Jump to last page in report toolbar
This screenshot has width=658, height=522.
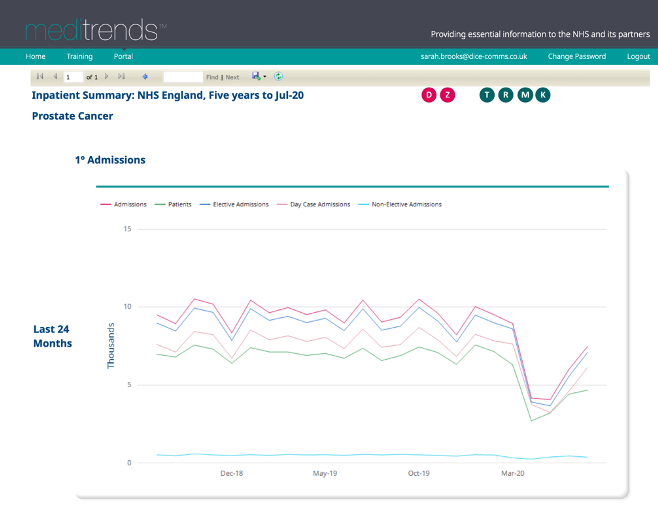[121, 76]
